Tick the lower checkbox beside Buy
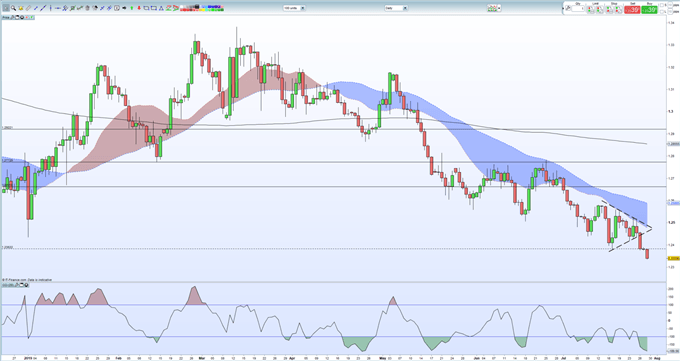Image resolution: width=680 pixels, height=361 pixels. (662, 11)
